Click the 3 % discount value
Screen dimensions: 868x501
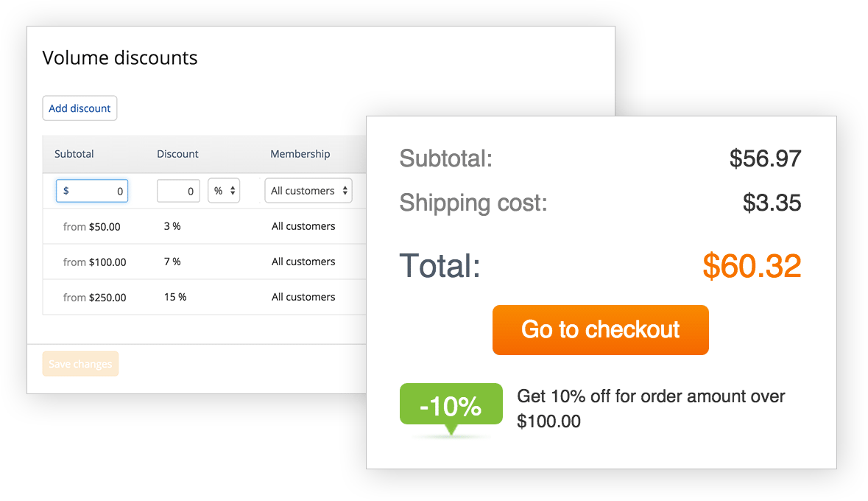coord(172,226)
